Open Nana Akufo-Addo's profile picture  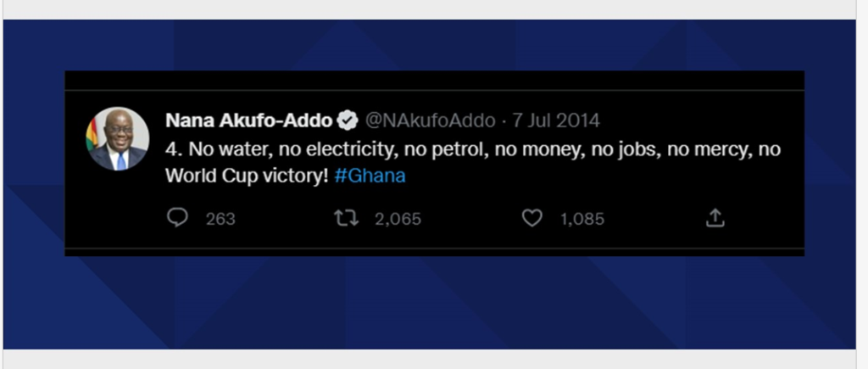[118, 139]
